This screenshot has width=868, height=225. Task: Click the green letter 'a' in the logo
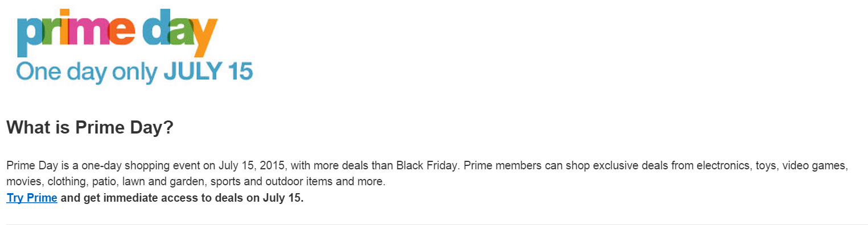[x=181, y=32]
